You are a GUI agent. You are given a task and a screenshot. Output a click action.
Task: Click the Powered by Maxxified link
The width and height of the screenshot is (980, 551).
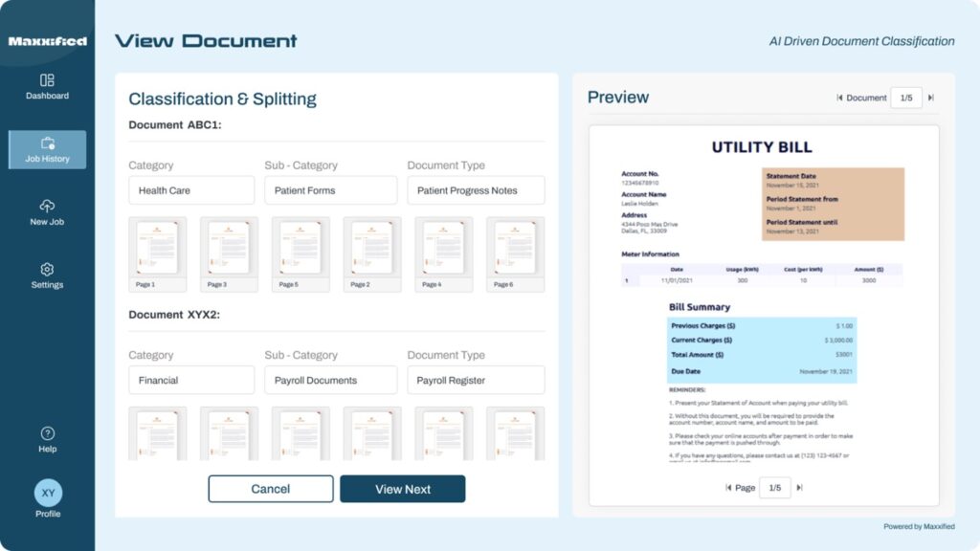pyautogui.click(x=920, y=526)
